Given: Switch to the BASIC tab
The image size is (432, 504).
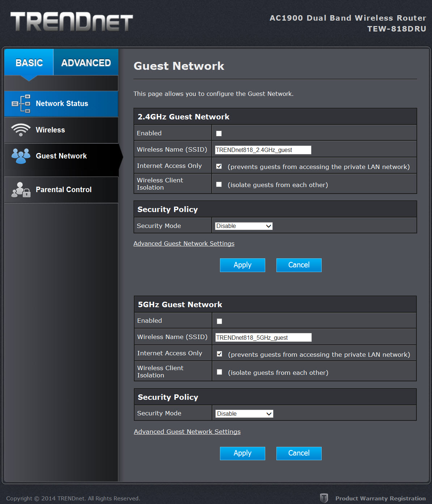Looking at the screenshot, I should click(x=29, y=63).
